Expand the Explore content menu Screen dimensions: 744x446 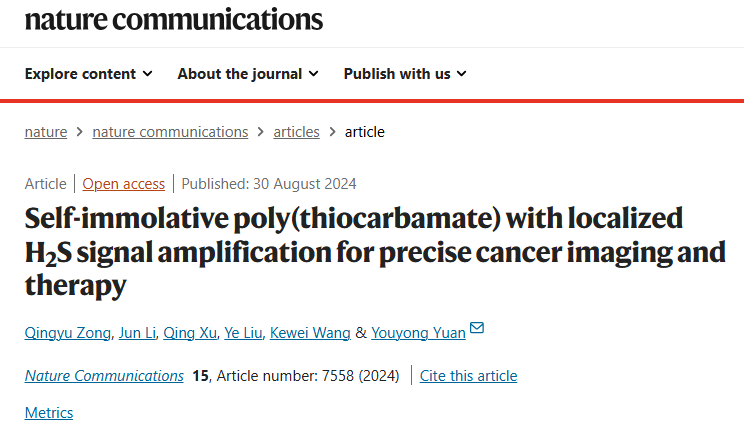click(89, 74)
